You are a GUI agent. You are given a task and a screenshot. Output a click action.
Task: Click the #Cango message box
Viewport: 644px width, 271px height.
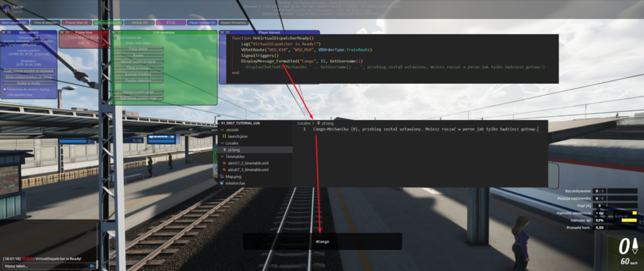(323, 241)
